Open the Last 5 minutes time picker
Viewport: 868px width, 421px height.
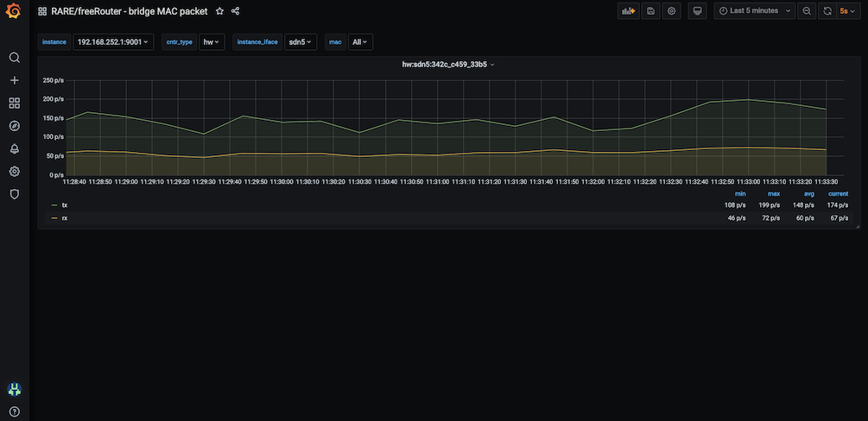[754, 11]
